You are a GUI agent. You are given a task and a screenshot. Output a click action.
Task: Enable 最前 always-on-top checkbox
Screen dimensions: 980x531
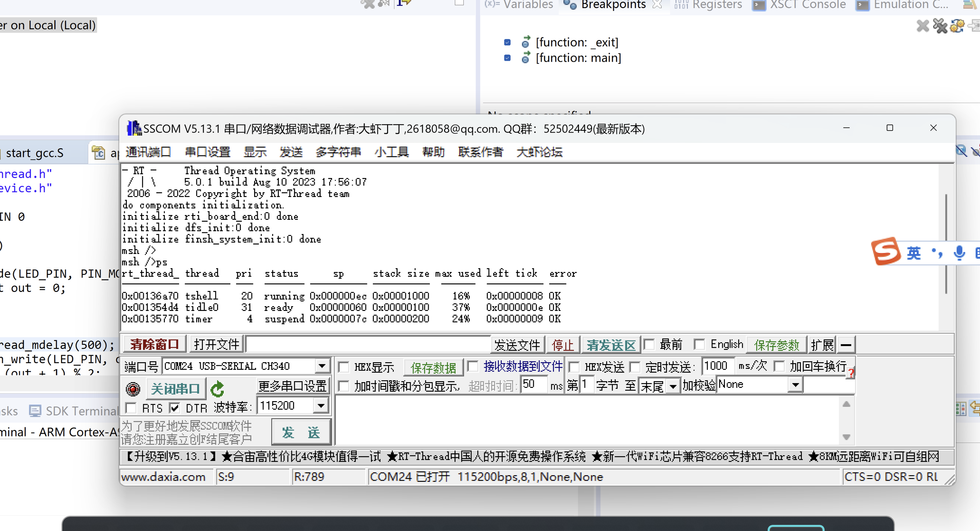click(649, 344)
